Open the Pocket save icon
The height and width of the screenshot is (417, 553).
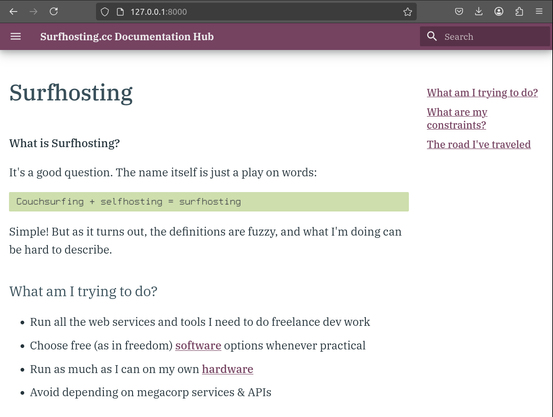pyautogui.click(x=458, y=12)
